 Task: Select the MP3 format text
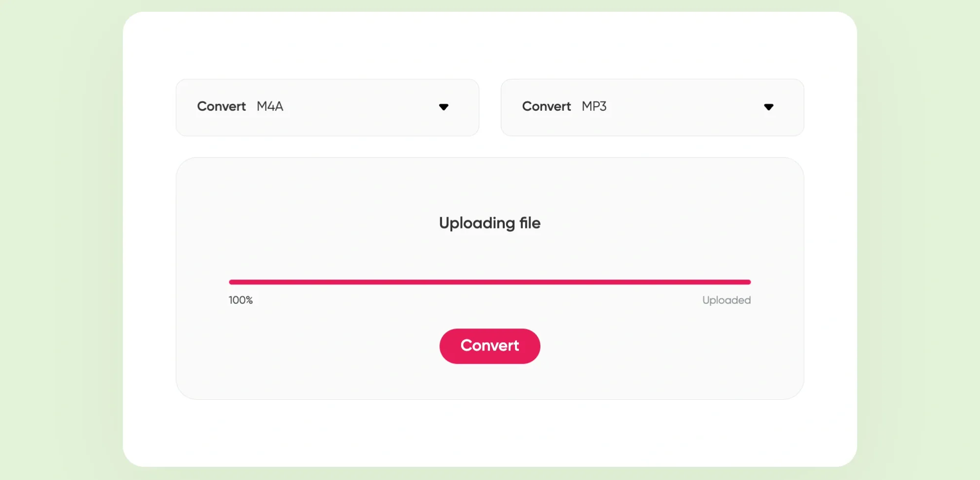click(594, 106)
